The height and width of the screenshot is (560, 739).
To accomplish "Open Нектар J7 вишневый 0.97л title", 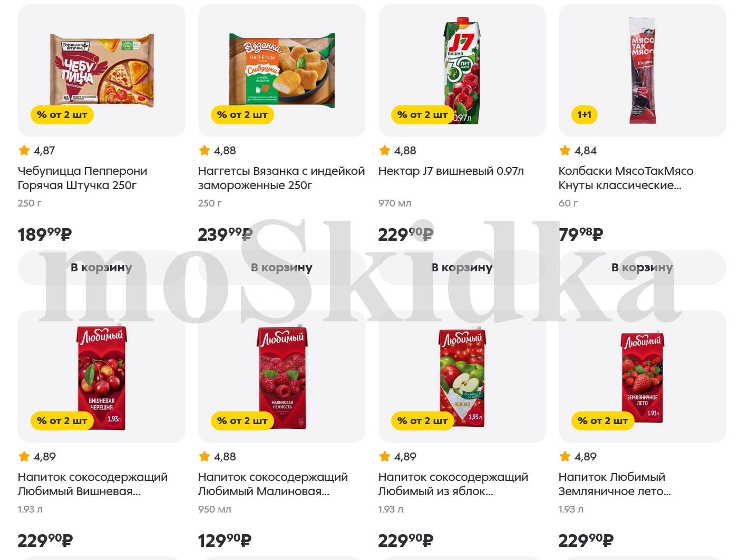I will (451, 171).
